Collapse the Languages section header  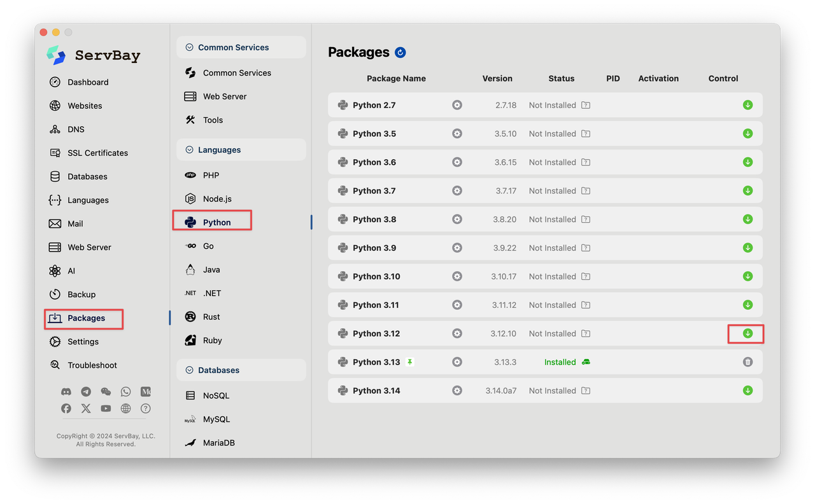241,150
